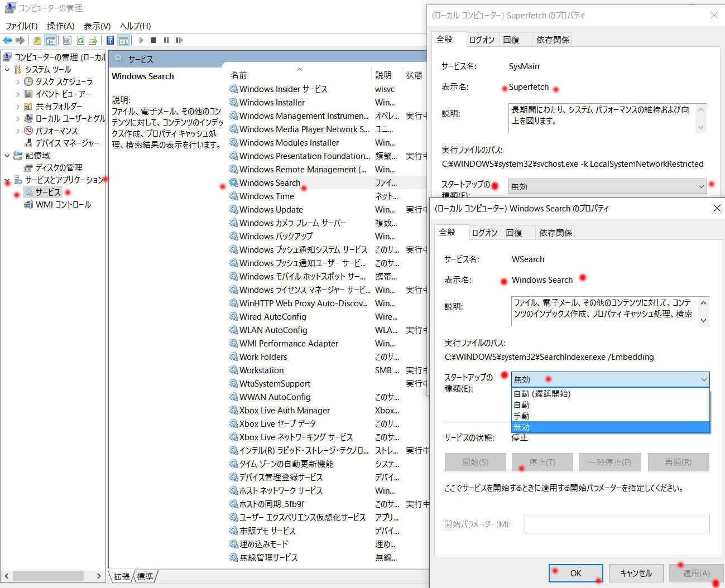
Task: Open startup type dropdown in Superfetch properties
Action: coord(607,186)
